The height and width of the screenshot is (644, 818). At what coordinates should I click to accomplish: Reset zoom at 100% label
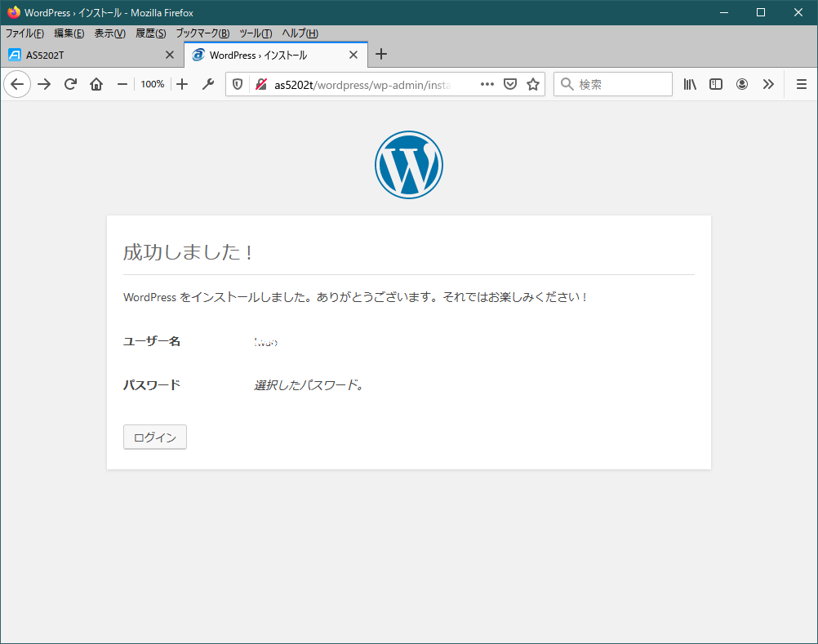click(x=153, y=84)
